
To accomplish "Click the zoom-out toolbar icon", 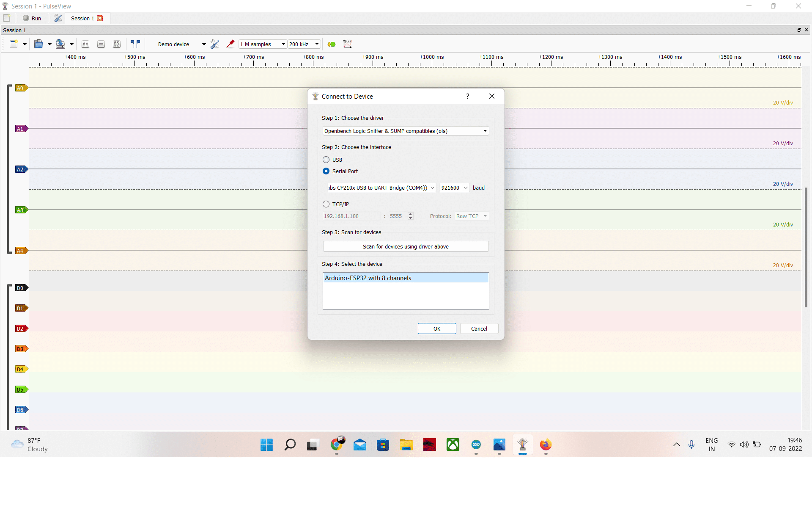I will tap(101, 44).
